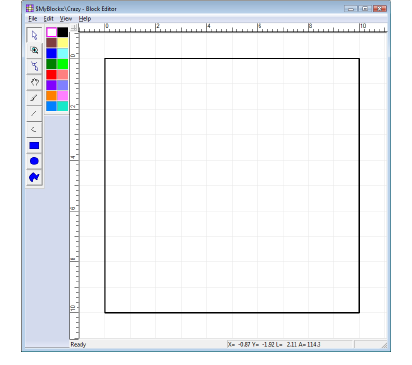Select the arrow pointer tool

pos(34,35)
